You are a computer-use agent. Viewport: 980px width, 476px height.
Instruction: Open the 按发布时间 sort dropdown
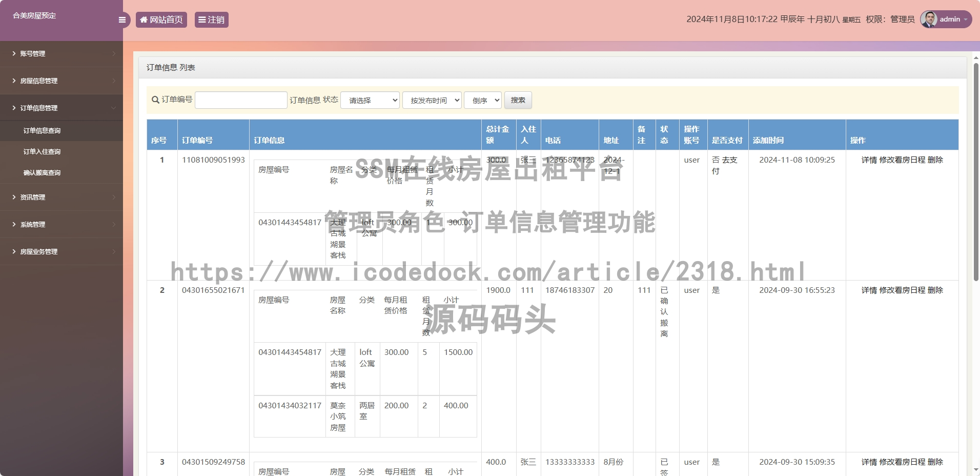tap(432, 100)
